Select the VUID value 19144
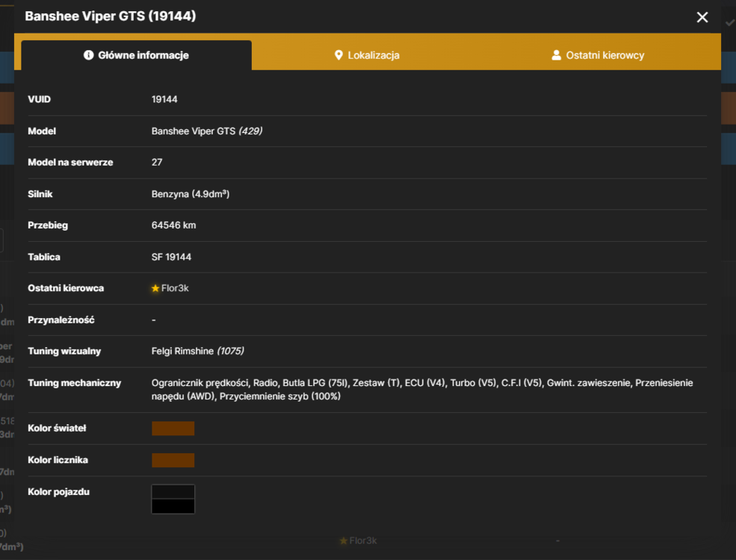 click(x=164, y=99)
